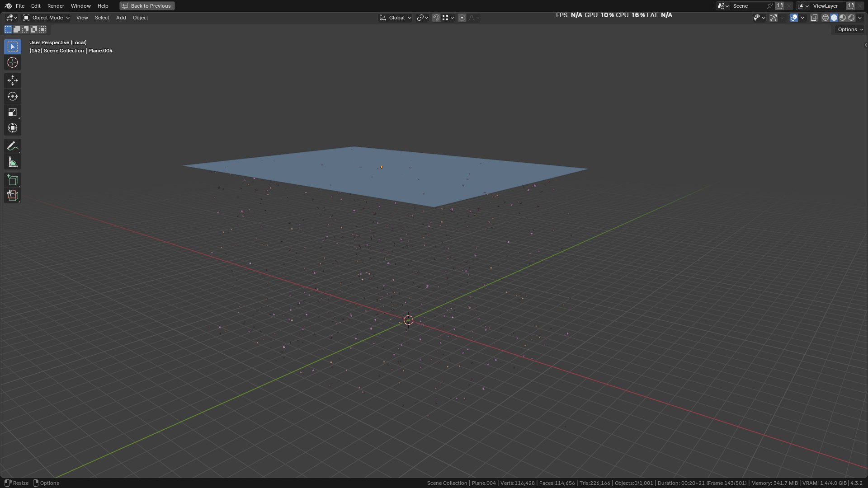Switch to wireframe viewport shading

tap(825, 18)
